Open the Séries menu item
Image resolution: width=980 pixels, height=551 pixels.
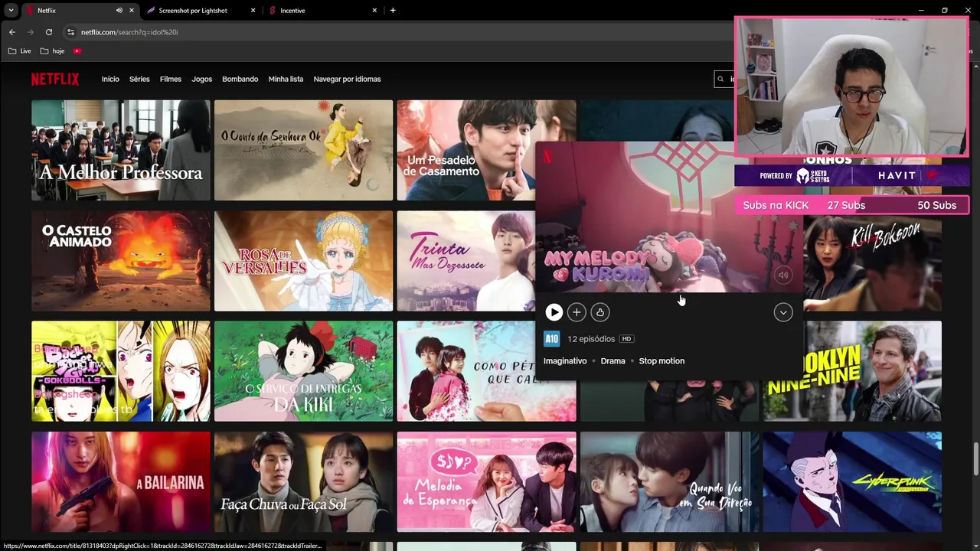[139, 79]
